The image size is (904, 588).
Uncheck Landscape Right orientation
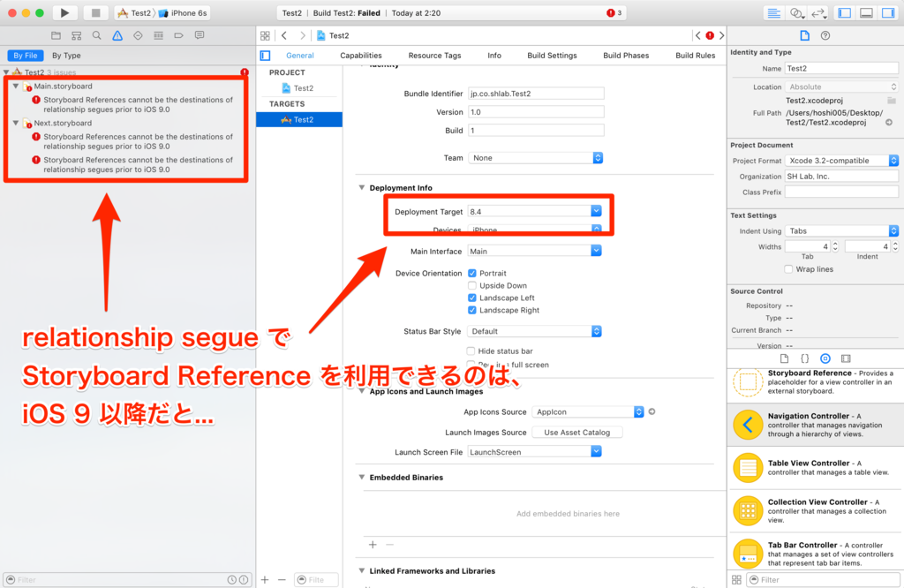[472, 310]
